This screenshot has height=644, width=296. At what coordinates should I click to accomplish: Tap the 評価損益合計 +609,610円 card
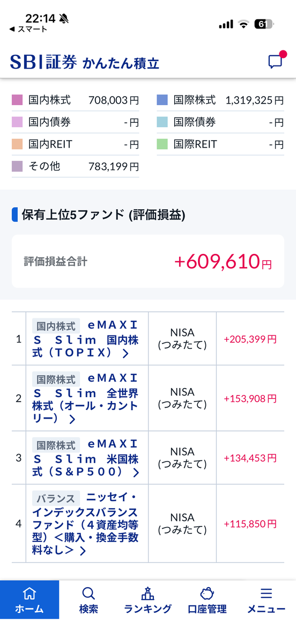[x=148, y=261]
